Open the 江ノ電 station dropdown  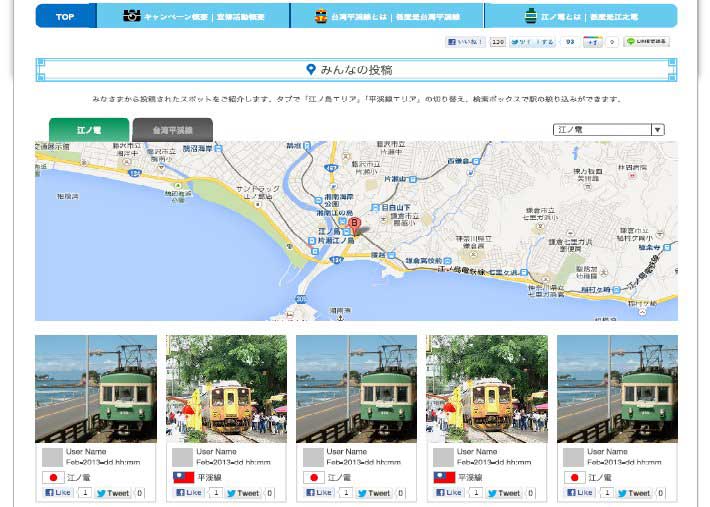click(602, 129)
